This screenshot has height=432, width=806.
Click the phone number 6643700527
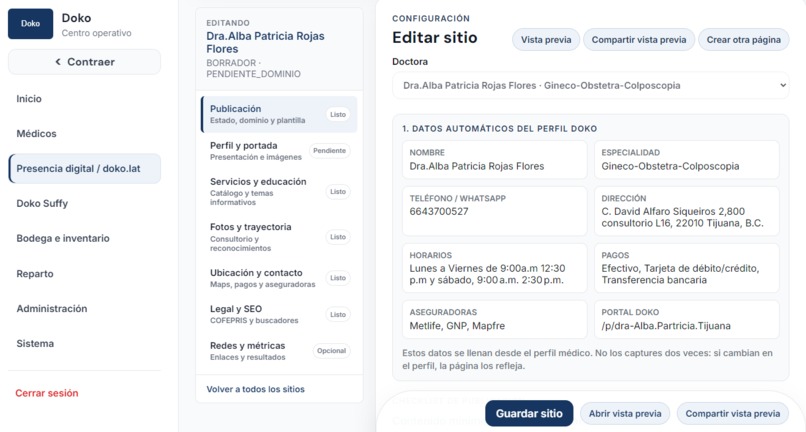[439, 211]
